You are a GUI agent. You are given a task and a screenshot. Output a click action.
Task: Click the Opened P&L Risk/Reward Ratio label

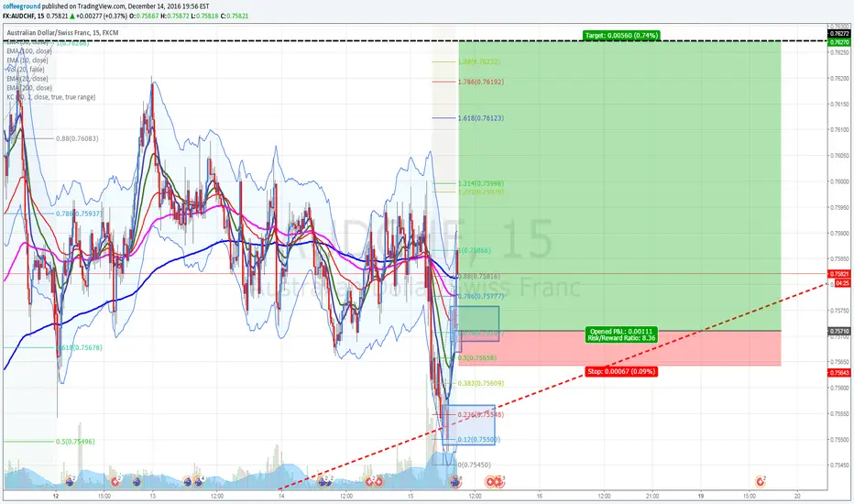point(621,334)
